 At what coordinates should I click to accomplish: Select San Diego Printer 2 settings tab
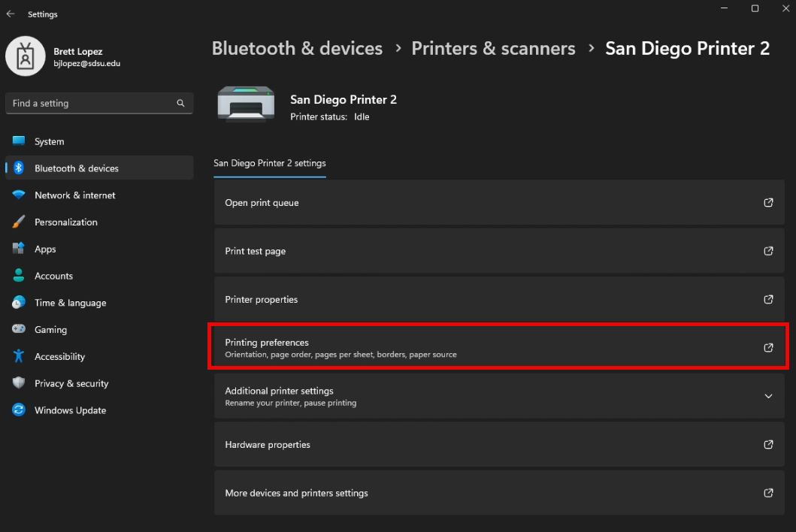[269, 163]
